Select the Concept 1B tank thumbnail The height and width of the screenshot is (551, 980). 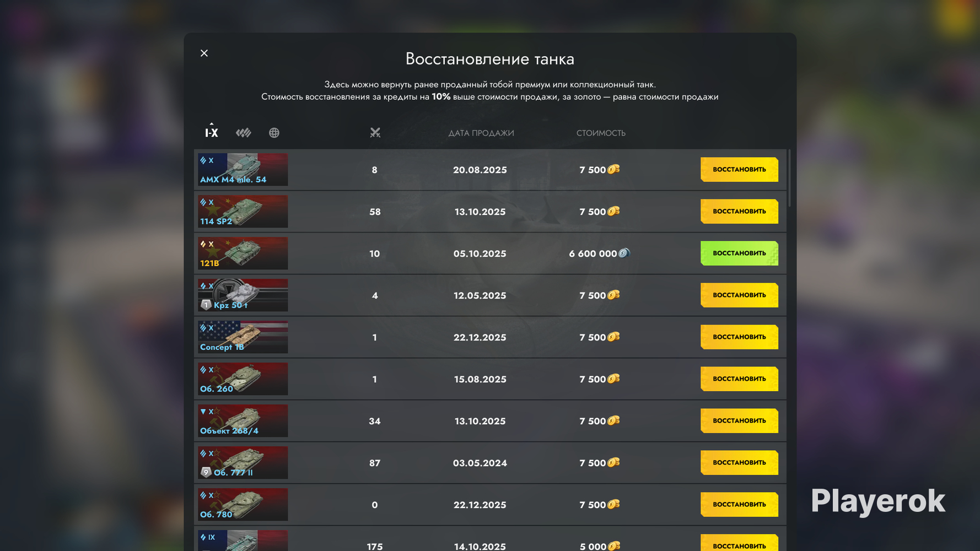[x=243, y=337]
